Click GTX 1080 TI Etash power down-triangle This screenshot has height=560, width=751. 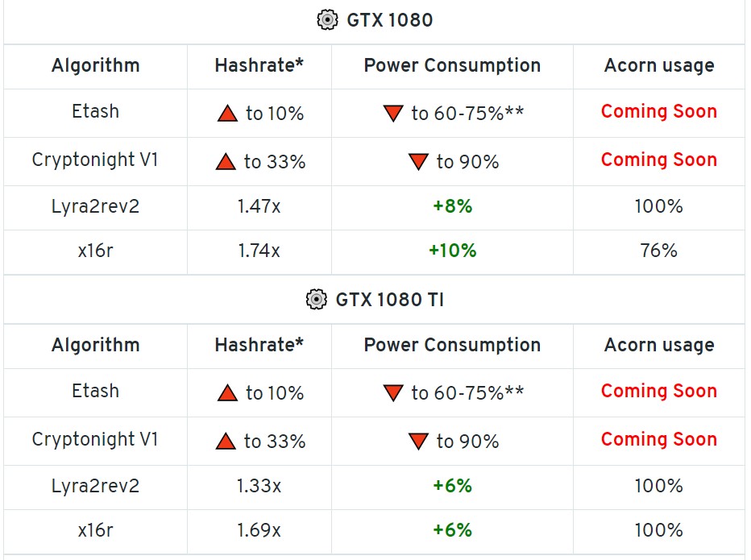tap(392, 393)
